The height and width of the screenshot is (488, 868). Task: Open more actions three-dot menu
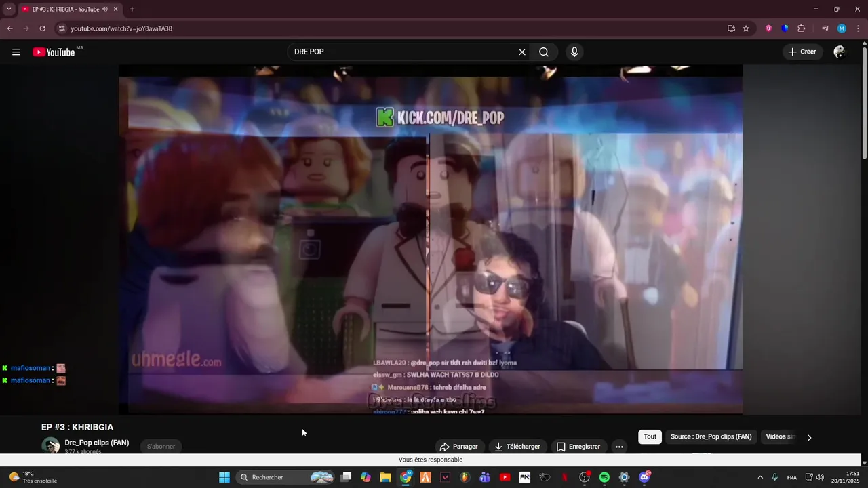pyautogui.click(x=619, y=447)
